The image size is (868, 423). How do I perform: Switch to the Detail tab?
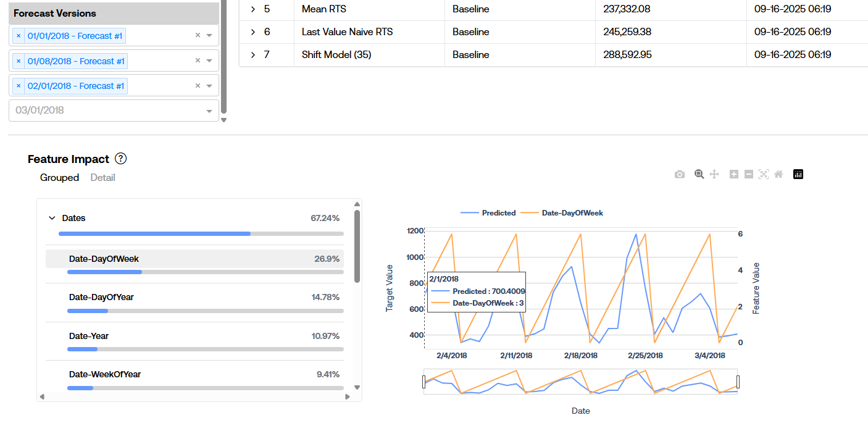pyautogui.click(x=102, y=178)
